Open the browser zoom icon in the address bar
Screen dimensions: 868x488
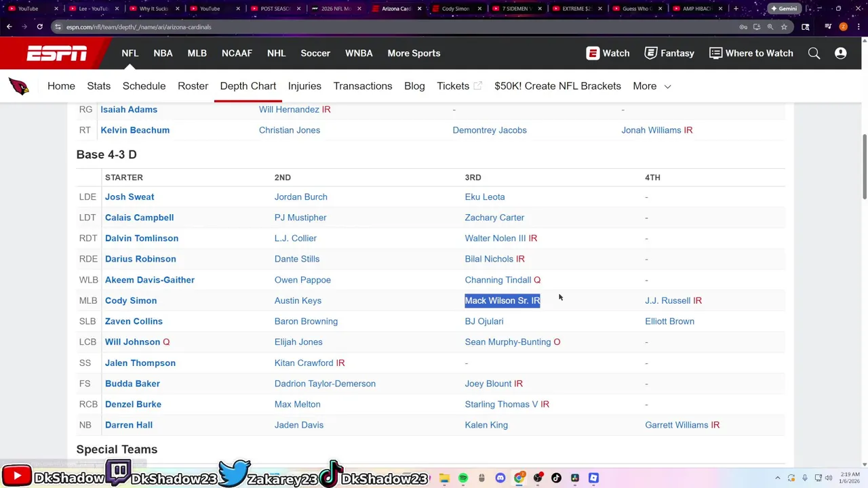(x=770, y=27)
